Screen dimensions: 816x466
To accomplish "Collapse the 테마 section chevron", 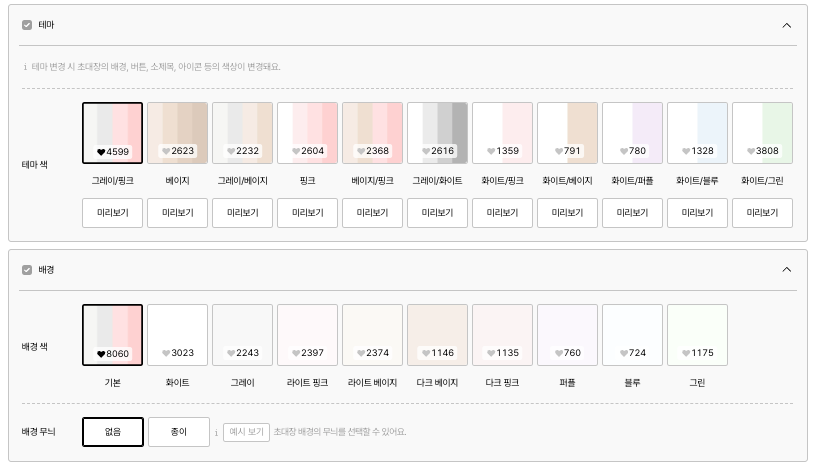I will [x=786, y=25].
